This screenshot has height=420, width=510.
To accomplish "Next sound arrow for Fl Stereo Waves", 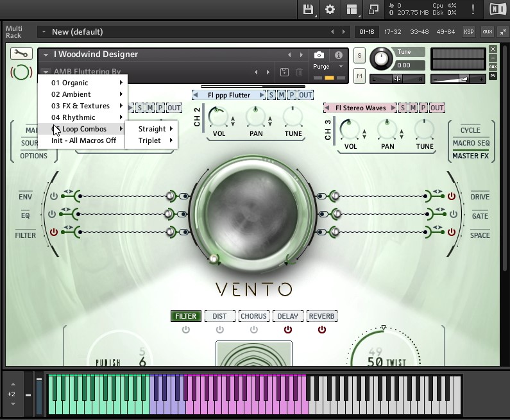I will [x=393, y=108].
